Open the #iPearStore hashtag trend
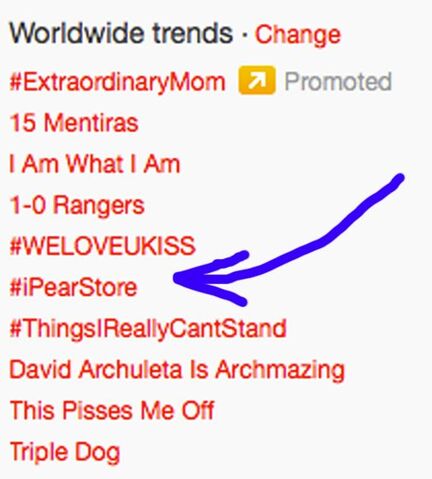This screenshot has width=432, height=479. (73, 287)
